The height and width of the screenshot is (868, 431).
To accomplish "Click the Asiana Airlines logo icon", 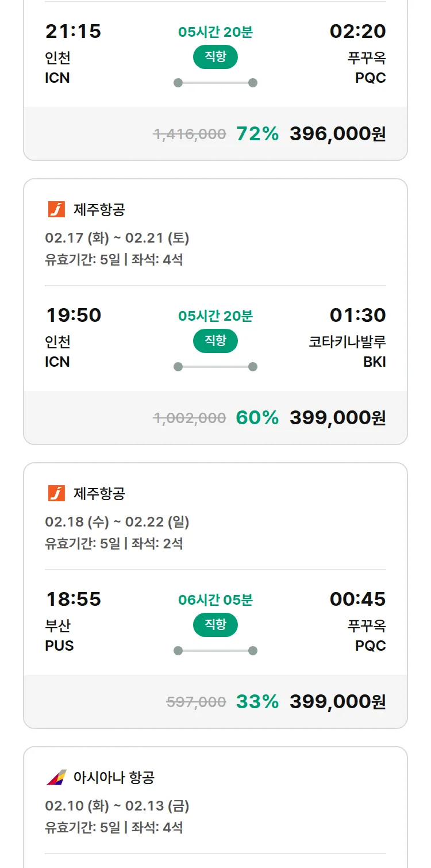I will 56,777.
